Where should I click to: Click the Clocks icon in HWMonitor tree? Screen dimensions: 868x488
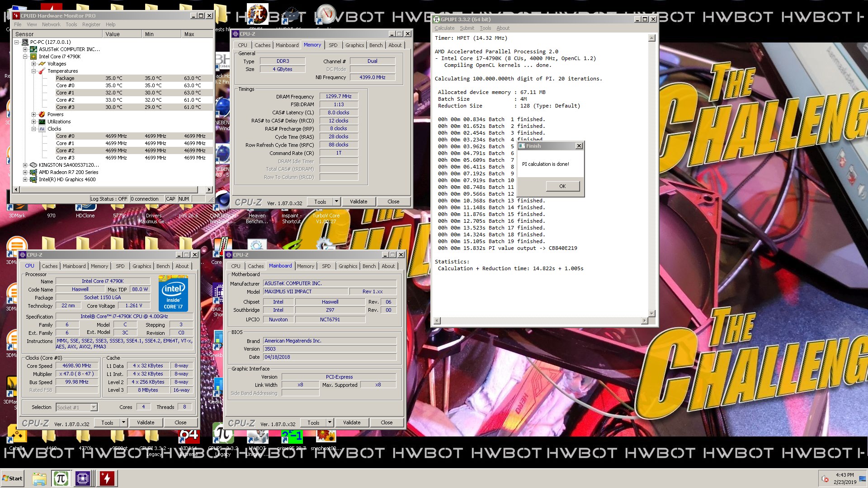pos(42,129)
